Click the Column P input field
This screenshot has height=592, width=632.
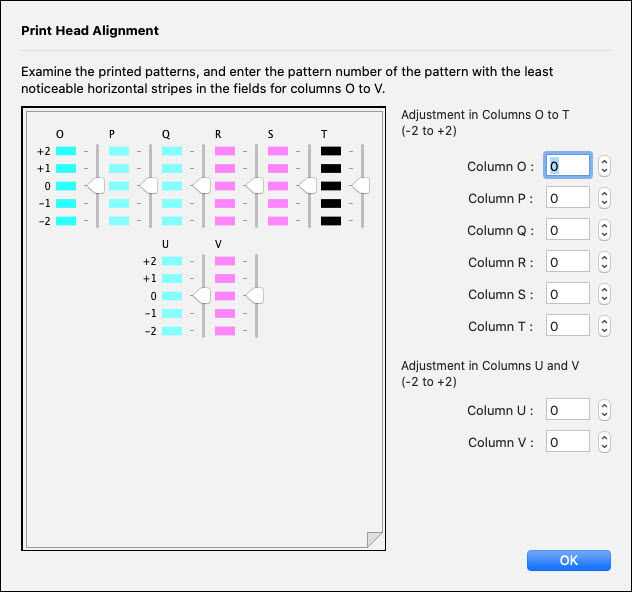pyautogui.click(x=567, y=198)
